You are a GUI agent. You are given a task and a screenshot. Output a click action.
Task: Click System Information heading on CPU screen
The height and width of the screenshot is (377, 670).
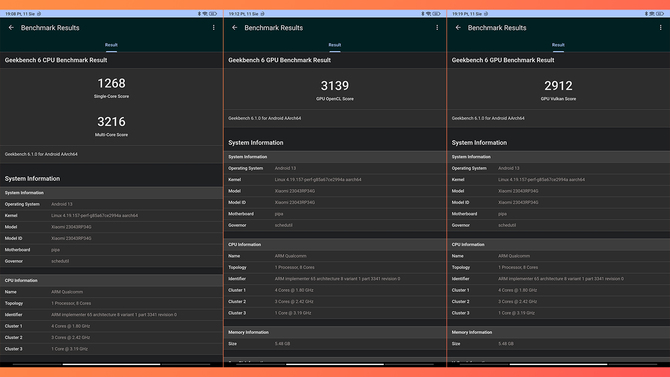pos(32,179)
